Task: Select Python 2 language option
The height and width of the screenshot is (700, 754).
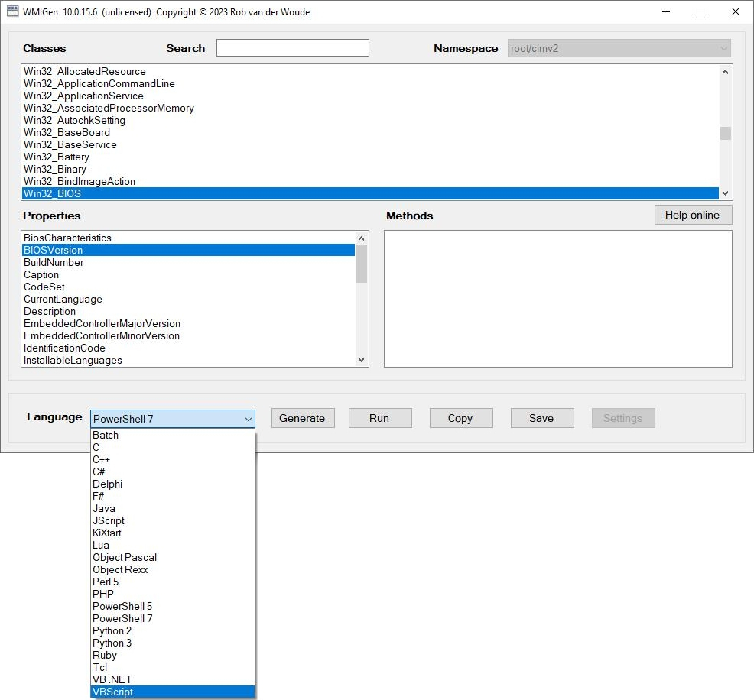Action: pos(173,630)
